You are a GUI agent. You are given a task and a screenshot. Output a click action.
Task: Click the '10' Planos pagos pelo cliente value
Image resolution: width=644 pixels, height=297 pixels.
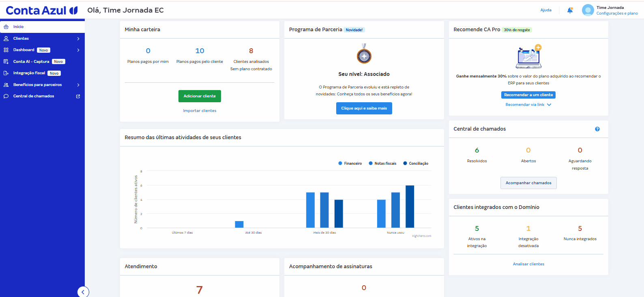pyautogui.click(x=200, y=51)
